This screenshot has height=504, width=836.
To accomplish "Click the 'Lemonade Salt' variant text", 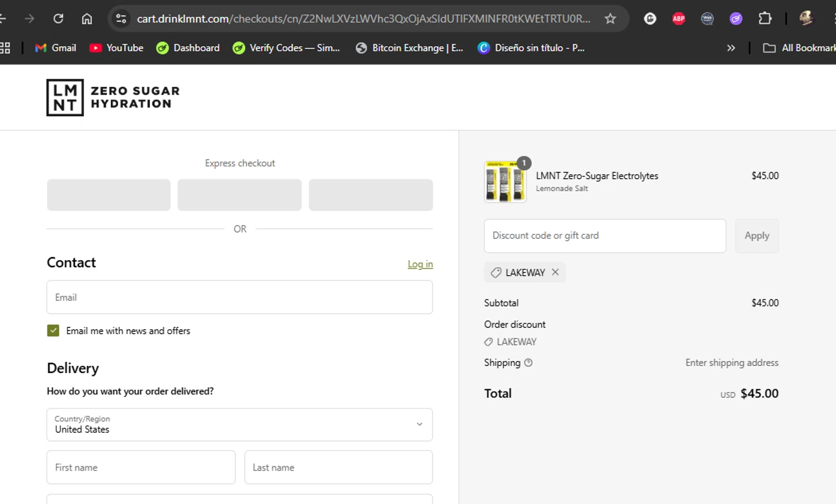I will pos(562,189).
